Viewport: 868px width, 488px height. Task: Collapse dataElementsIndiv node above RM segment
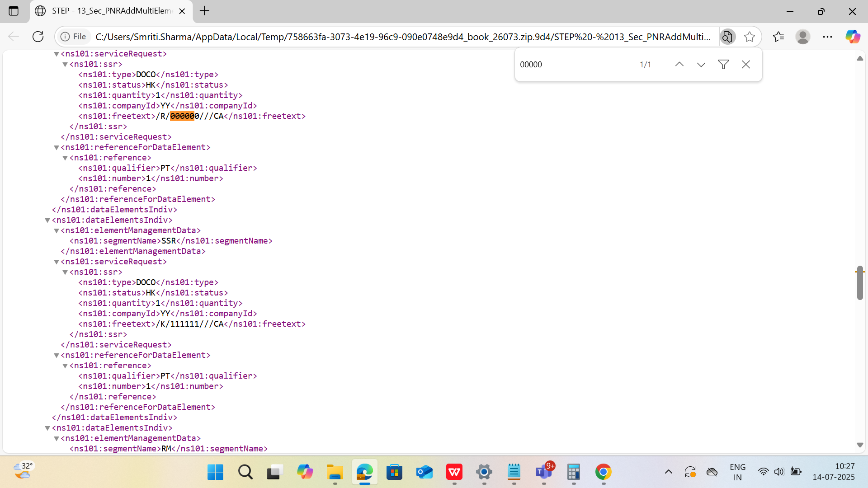[47, 428]
